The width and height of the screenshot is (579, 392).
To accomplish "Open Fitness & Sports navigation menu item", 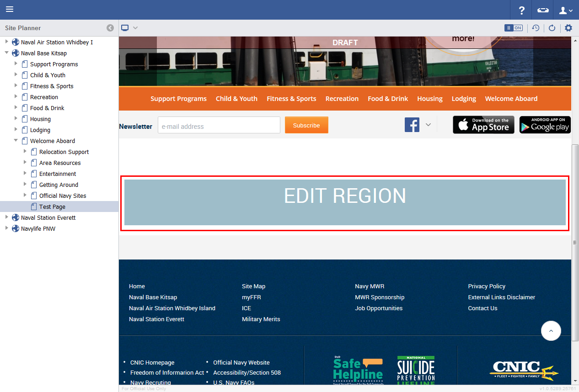I will pyautogui.click(x=291, y=99).
